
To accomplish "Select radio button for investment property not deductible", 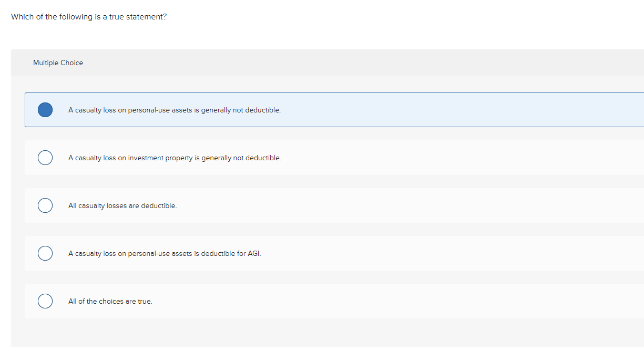I will click(x=45, y=158).
